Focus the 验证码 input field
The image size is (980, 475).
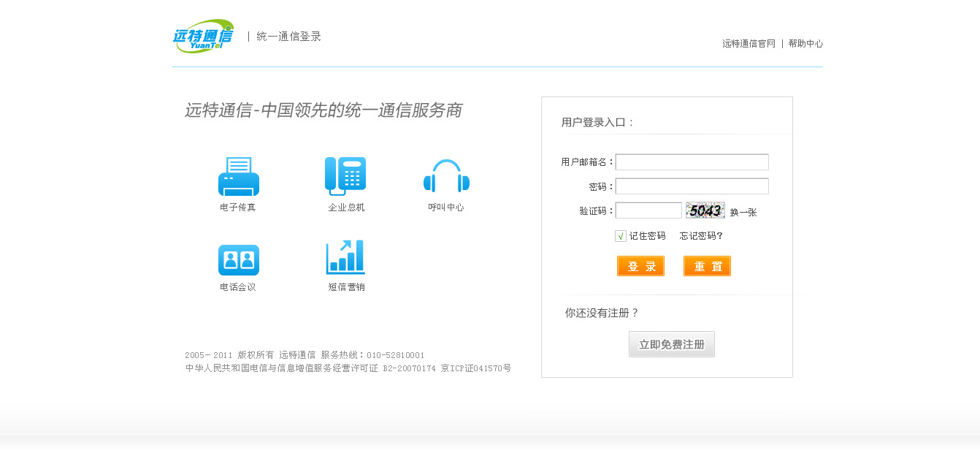[648, 210]
